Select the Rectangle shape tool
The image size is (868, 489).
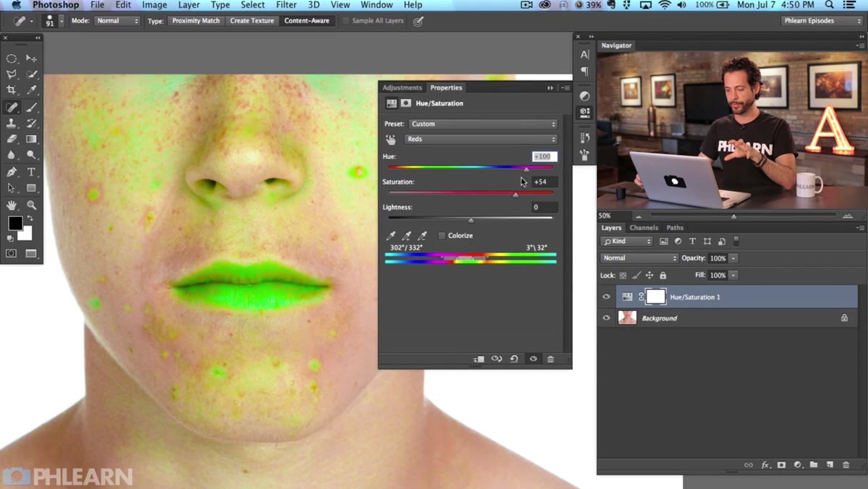(31, 188)
